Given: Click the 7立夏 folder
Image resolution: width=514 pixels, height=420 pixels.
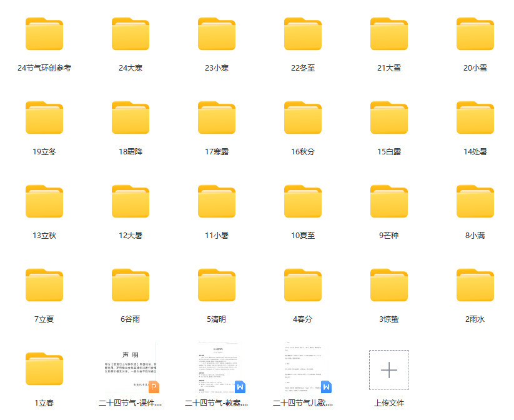Looking at the screenshot, I should [x=44, y=286].
